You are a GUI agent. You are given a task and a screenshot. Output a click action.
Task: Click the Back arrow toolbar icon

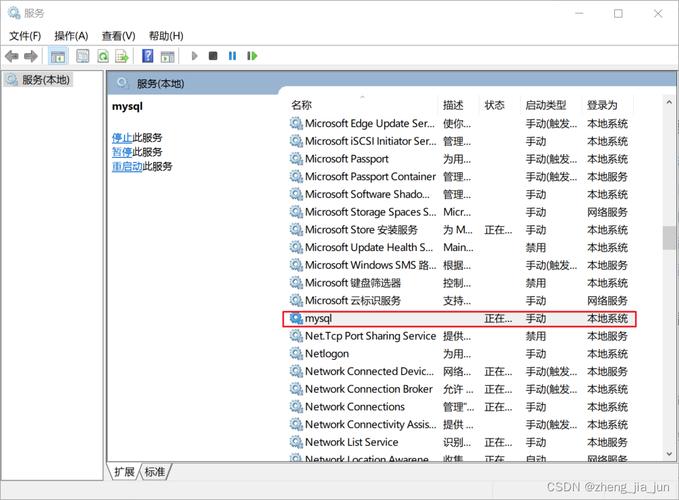12,56
